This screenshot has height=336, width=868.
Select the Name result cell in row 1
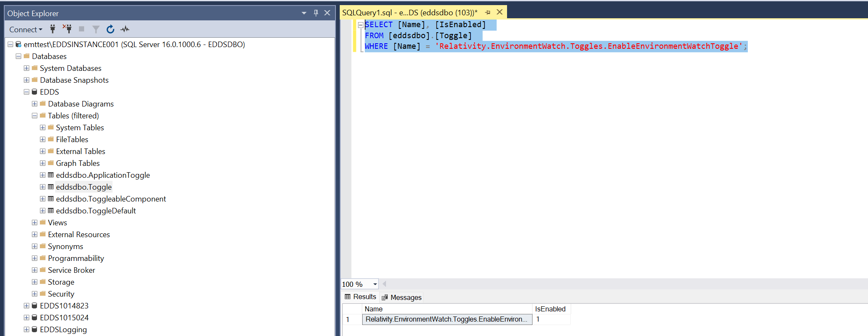pyautogui.click(x=447, y=319)
